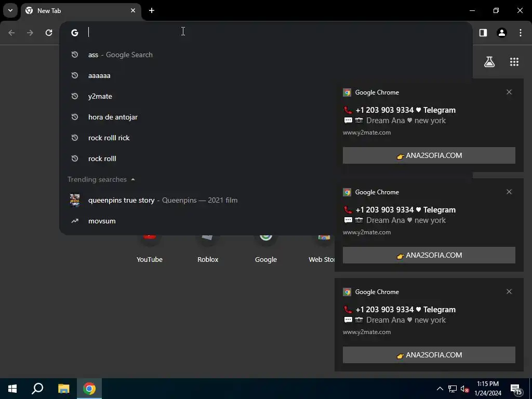The height and width of the screenshot is (399, 532).
Task: Click the history clock icon beside 'y2mate'
Action: (x=75, y=96)
